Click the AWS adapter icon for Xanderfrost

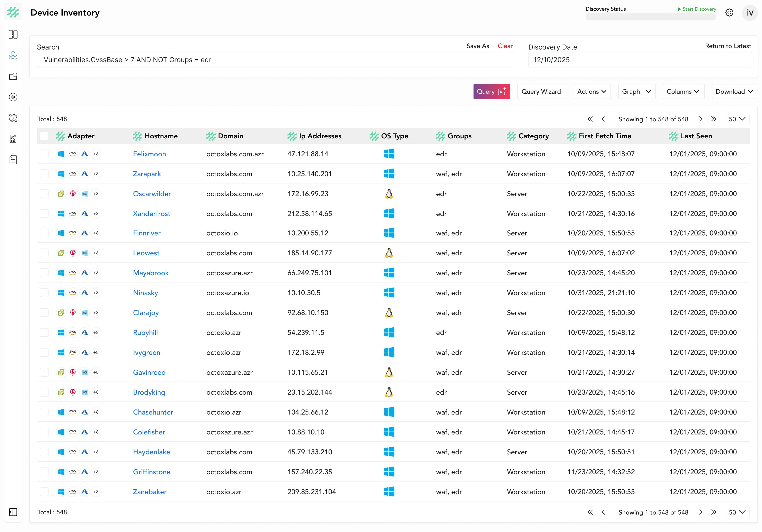coord(73,214)
